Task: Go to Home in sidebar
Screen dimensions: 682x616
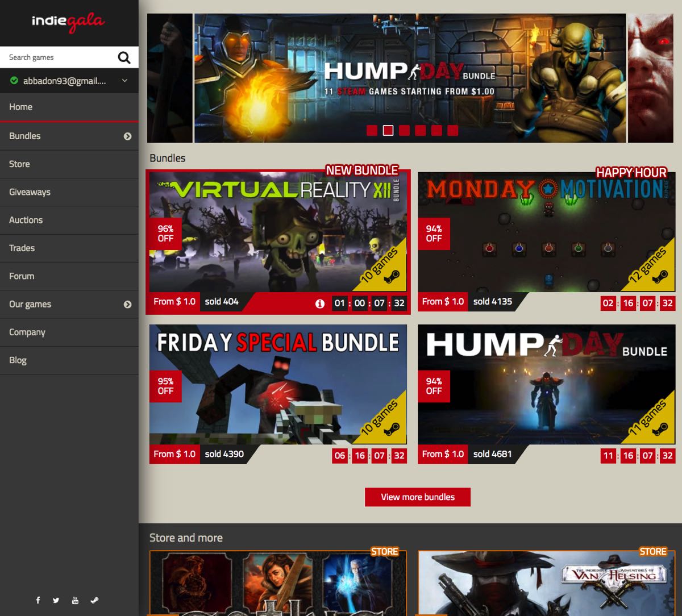Action: coord(69,107)
